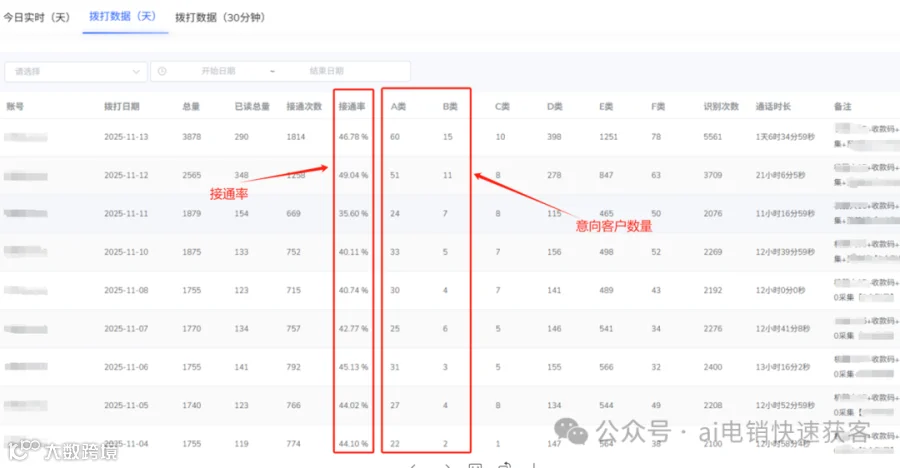Click the 接通率 column header

click(352, 106)
